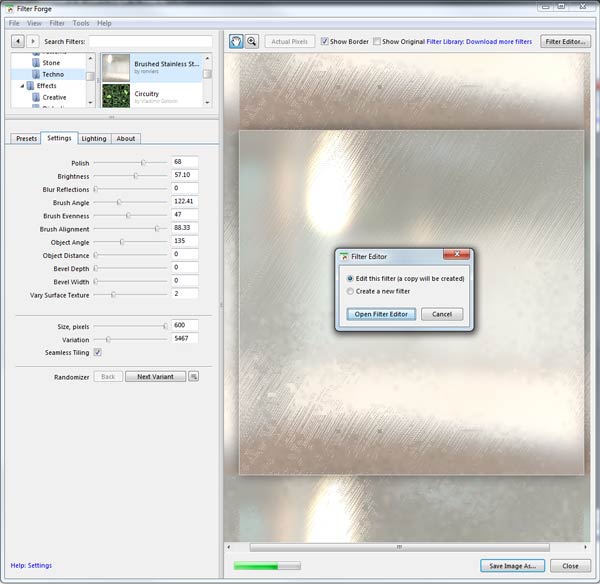Image resolution: width=600 pixels, height=584 pixels.
Task: Switch to the Lighting tab
Action: [94, 139]
